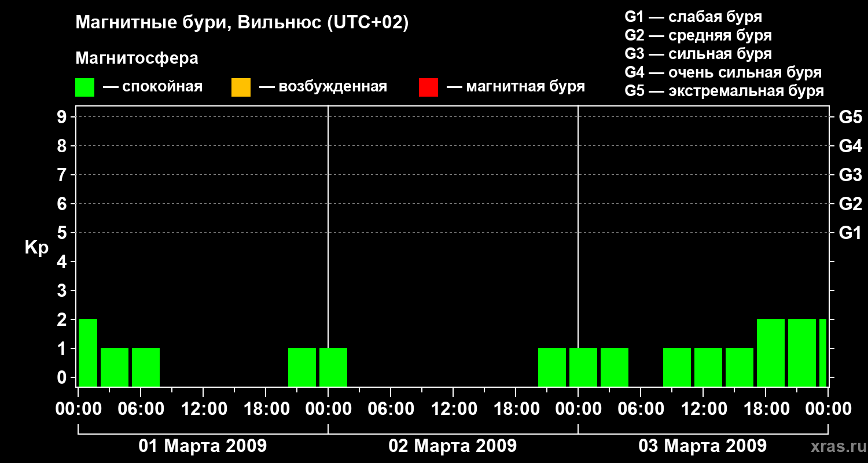
Task: Click the Kp 1 bar starting at 12:00 on 03 Марта
Action: (708, 367)
